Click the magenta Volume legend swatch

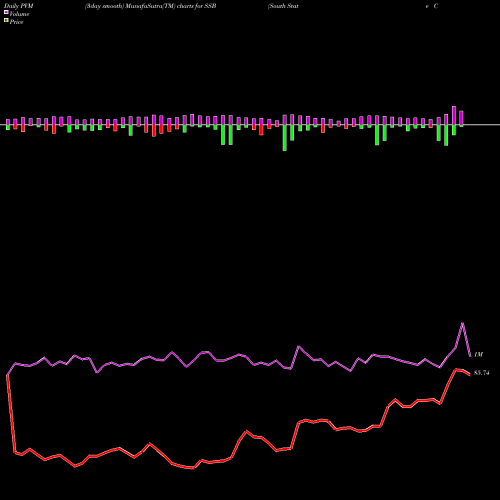pyautogui.click(x=6, y=13)
